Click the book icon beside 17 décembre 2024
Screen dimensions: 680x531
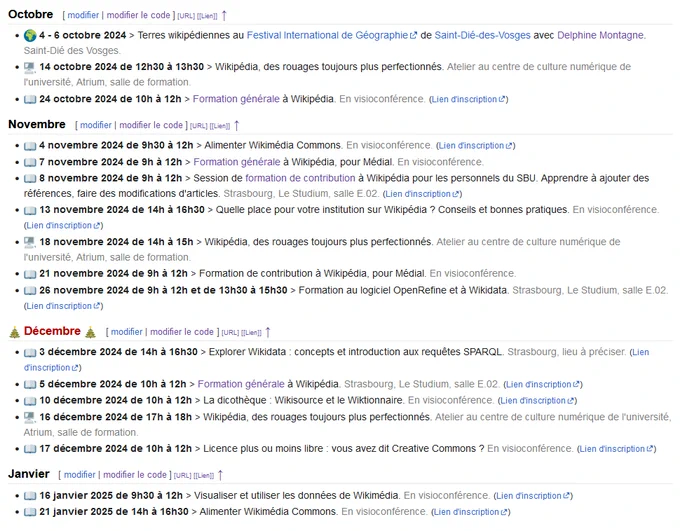point(30,449)
